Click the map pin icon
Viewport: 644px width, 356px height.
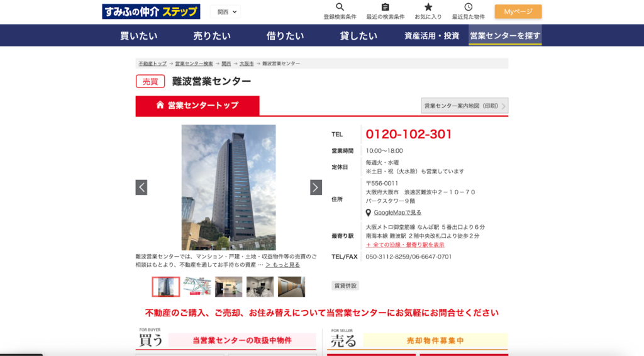[369, 213]
